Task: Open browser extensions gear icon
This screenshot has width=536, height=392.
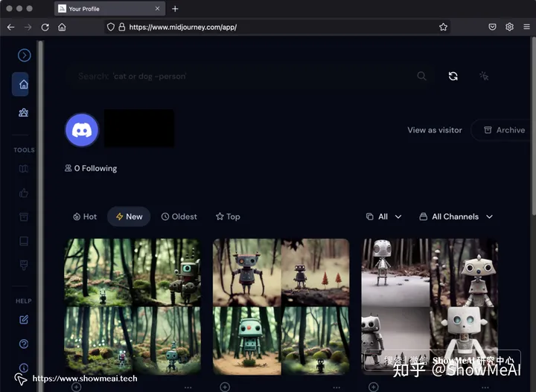Action: pyautogui.click(x=509, y=27)
